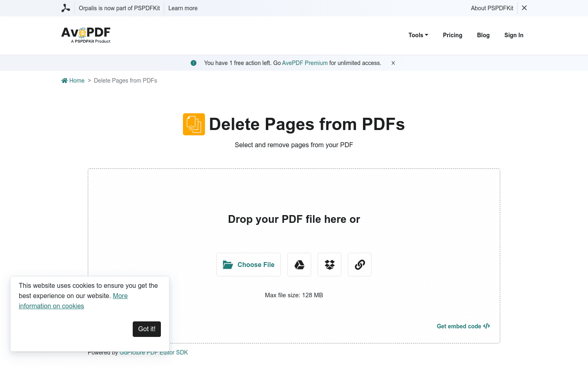Dismiss the free action notification

[393, 63]
